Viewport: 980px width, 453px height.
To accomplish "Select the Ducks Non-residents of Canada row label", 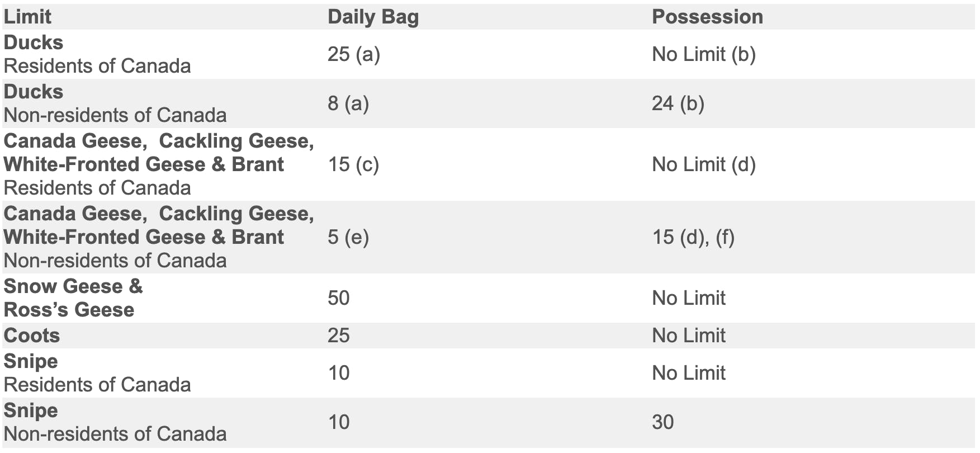I will click(x=115, y=103).
